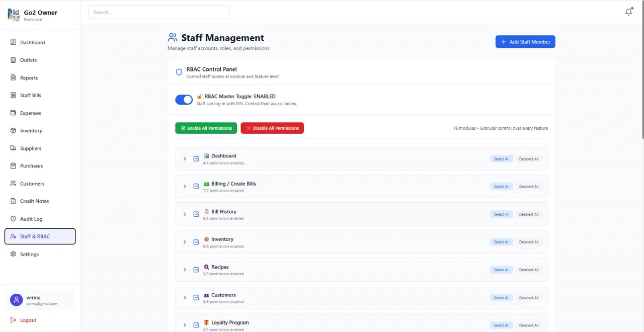Viewport: 644px width, 332px height.
Task: Deselect All for Billing / Create Bills
Action: point(529,187)
